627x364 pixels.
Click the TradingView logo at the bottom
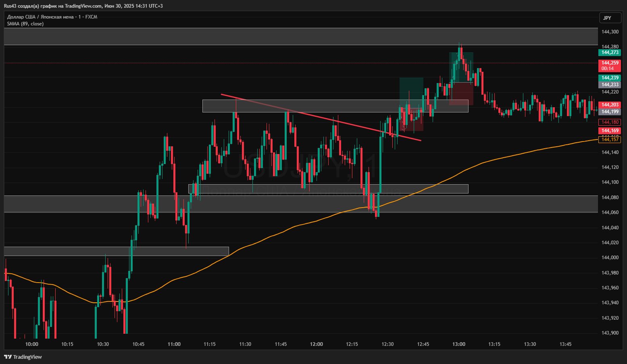[23, 357]
